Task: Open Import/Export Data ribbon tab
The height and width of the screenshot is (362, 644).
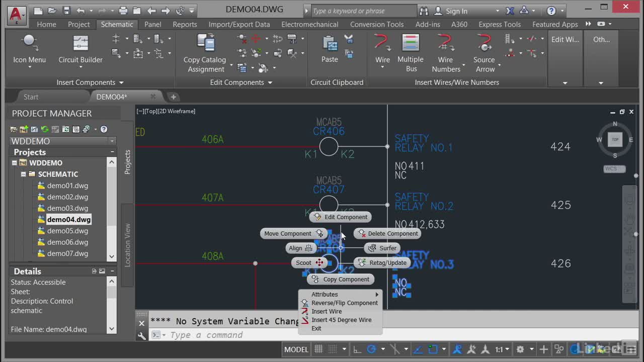Action: pyautogui.click(x=239, y=24)
